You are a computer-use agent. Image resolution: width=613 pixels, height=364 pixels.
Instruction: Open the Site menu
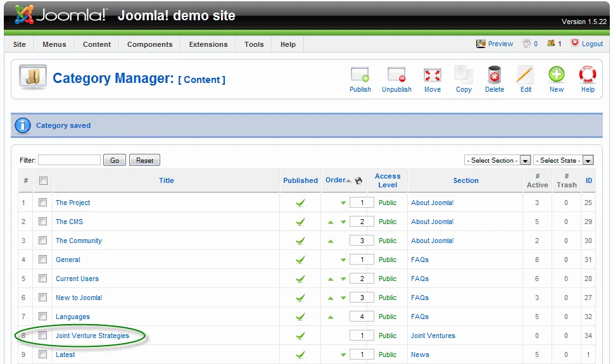point(19,44)
